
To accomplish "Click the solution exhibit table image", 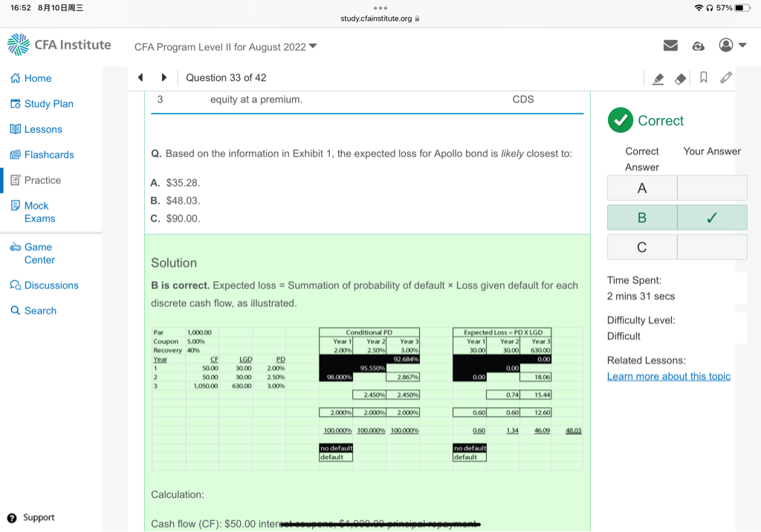I will pyautogui.click(x=367, y=398).
